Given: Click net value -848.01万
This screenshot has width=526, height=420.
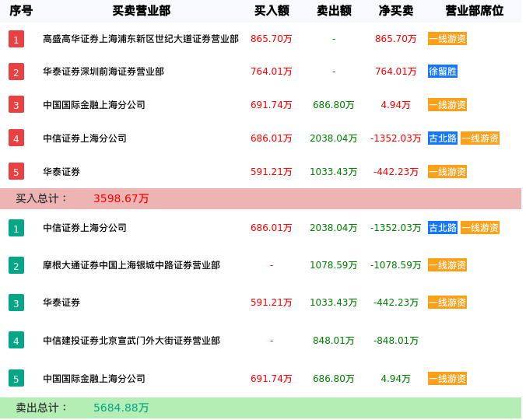Looking at the screenshot, I should [x=395, y=341].
